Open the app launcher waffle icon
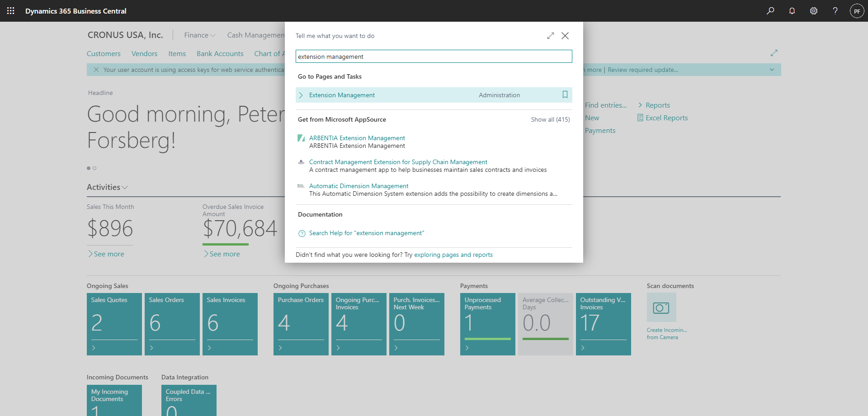 click(x=11, y=11)
